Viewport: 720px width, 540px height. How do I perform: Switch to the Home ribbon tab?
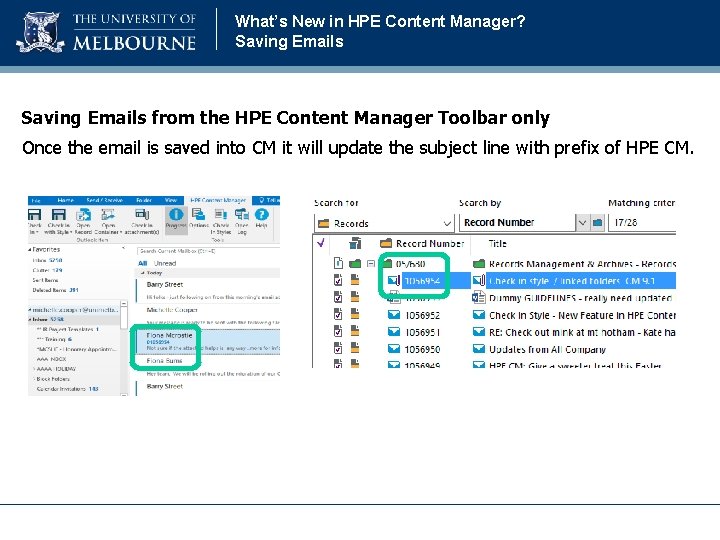point(66,201)
